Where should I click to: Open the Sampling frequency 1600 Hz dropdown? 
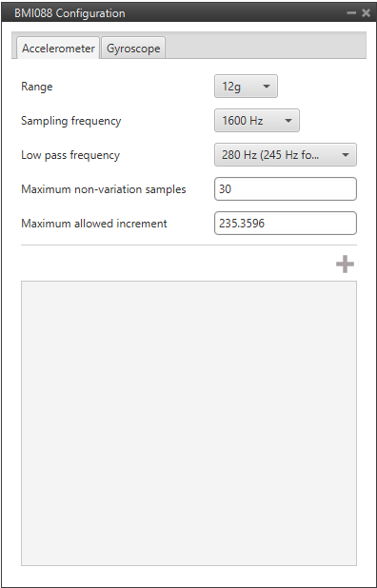pyautogui.click(x=257, y=121)
